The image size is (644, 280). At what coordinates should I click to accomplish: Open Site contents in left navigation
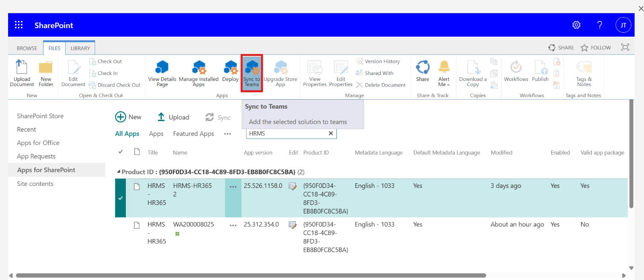click(x=35, y=184)
